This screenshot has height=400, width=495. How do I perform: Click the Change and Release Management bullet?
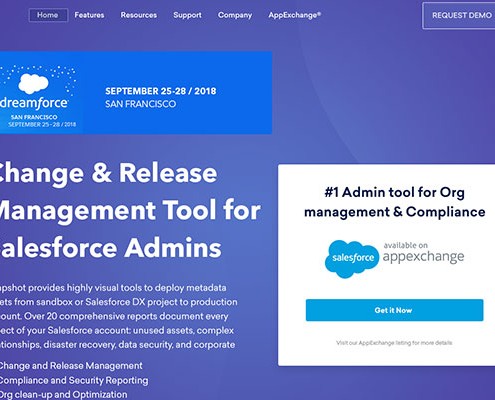tap(71, 366)
